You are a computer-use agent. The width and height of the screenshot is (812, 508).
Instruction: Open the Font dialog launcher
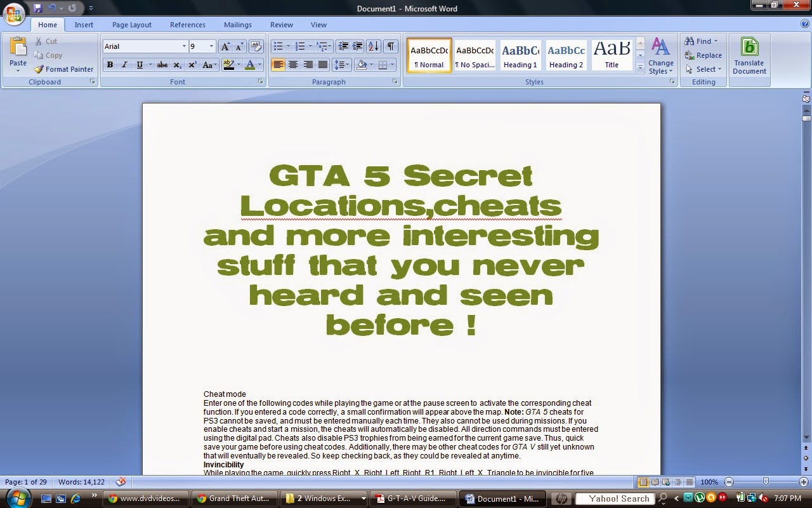pos(261,82)
